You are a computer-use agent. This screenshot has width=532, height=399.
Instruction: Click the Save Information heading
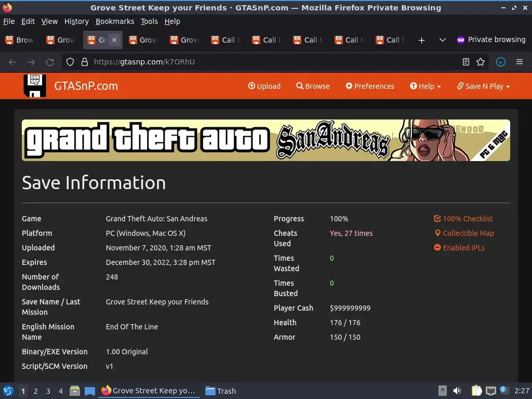tap(94, 182)
